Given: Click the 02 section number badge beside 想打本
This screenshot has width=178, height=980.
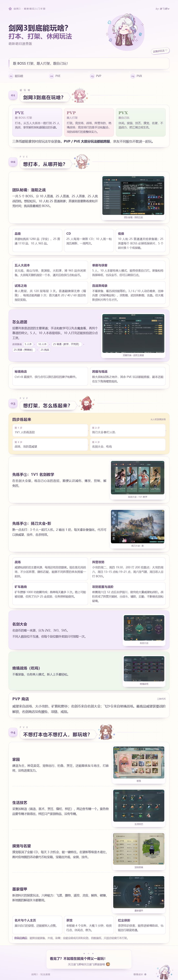Looking at the screenshot, I should (x=13, y=162).
